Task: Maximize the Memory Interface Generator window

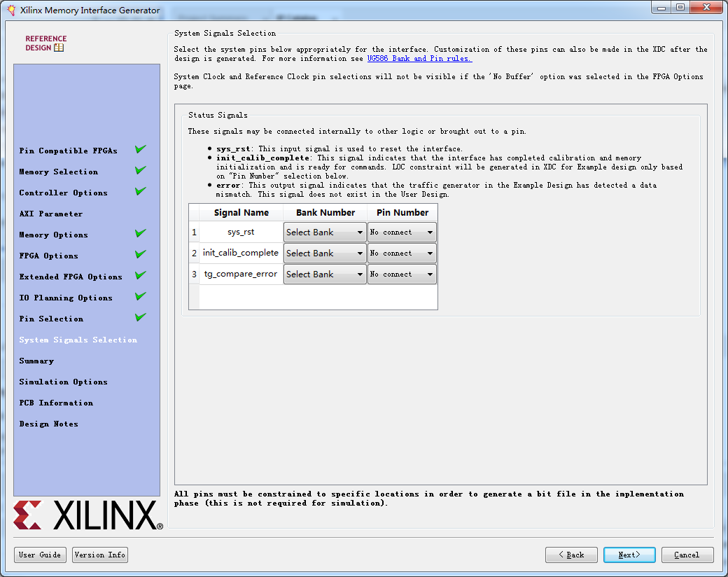Action: (x=680, y=8)
